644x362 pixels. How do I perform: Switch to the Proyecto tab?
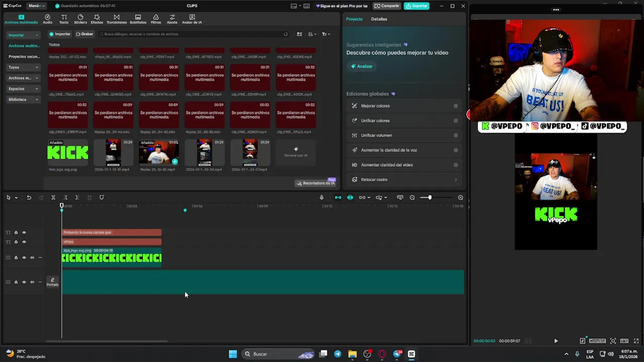[354, 19]
